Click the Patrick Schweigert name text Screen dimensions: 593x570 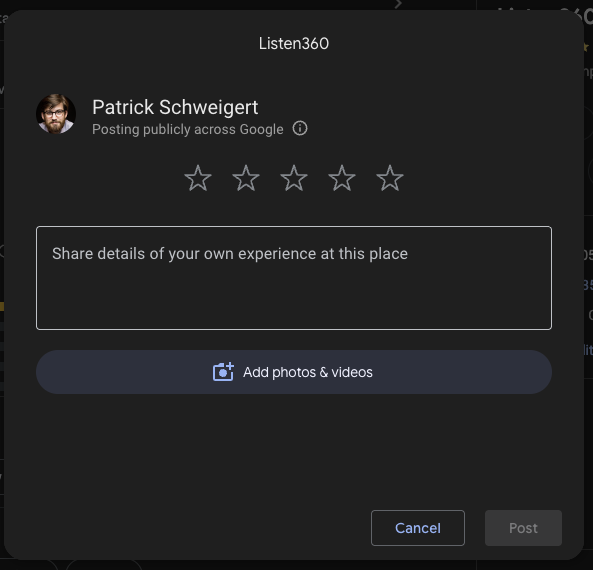(x=175, y=107)
